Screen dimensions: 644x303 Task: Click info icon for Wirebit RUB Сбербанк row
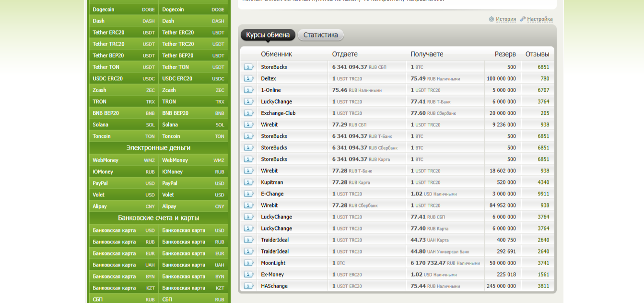(x=248, y=205)
